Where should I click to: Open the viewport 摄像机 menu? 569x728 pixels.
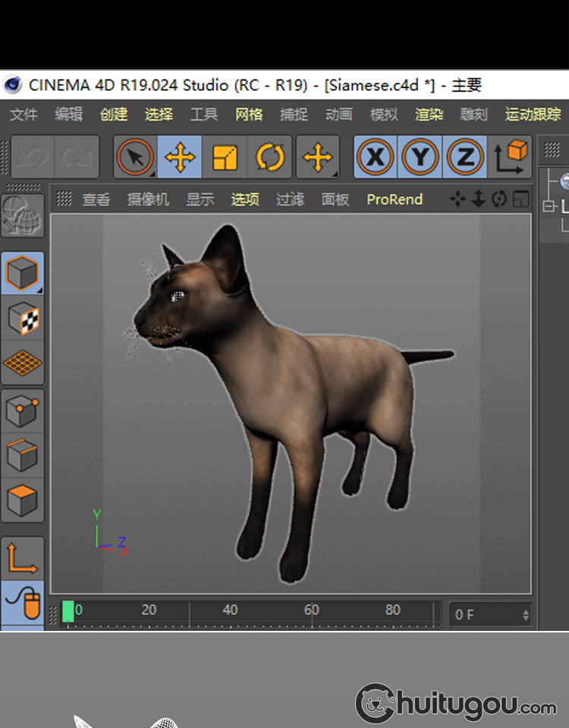click(x=148, y=199)
